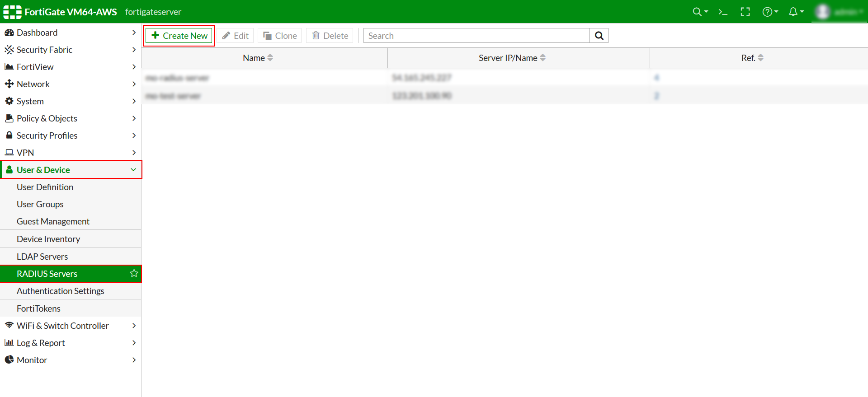This screenshot has height=397, width=868.
Task: Click the fortigateserver hostname link
Action: (x=153, y=12)
